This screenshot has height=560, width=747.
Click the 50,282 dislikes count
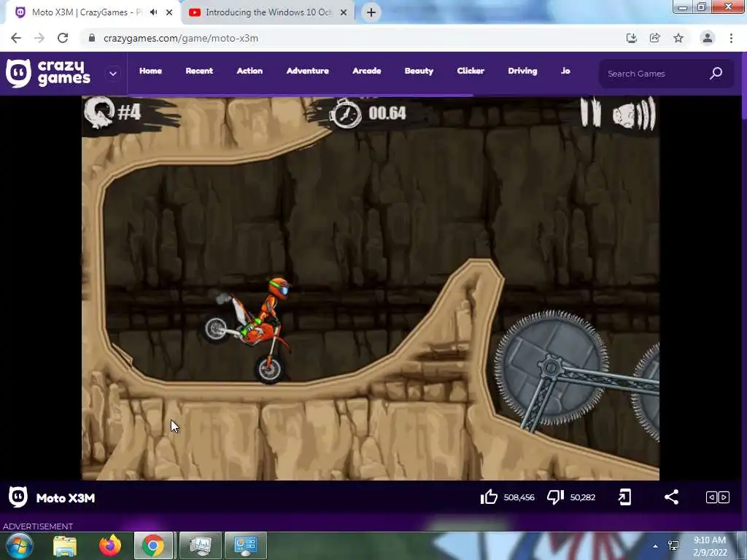click(583, 497)
